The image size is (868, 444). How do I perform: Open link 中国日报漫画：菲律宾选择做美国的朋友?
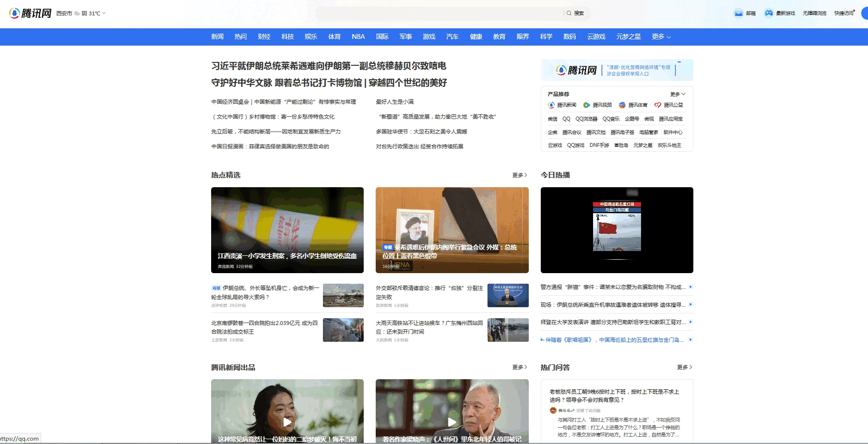click(x=270, y=146)
